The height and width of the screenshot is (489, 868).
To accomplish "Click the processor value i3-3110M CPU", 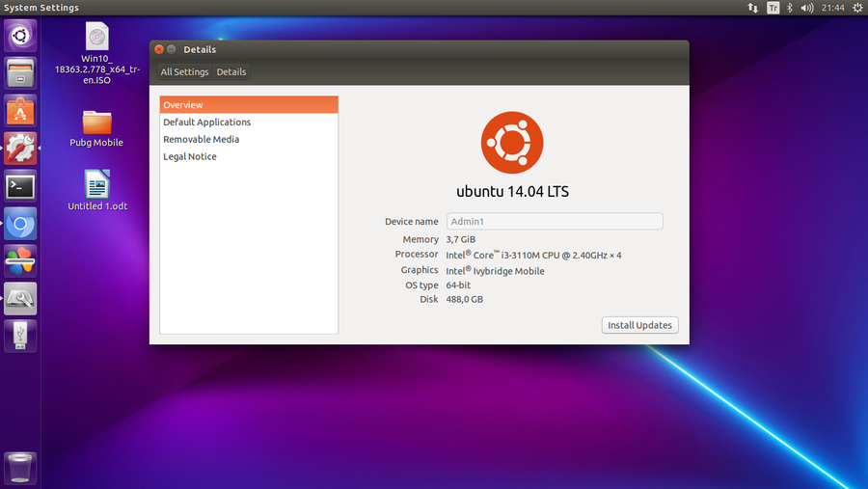I will click(533, 255).
